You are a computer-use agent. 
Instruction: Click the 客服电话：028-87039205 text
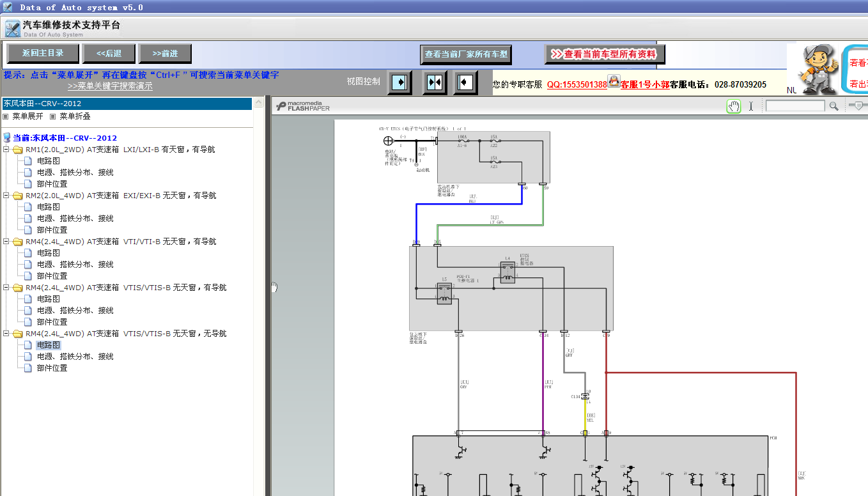[x=718, y=84]
